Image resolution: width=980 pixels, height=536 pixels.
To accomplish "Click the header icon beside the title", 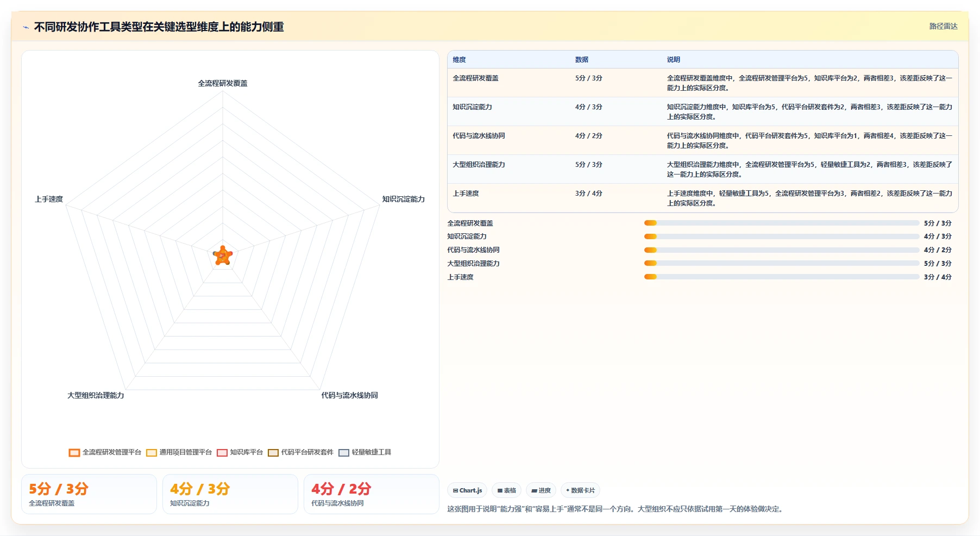I will [26, 27].
